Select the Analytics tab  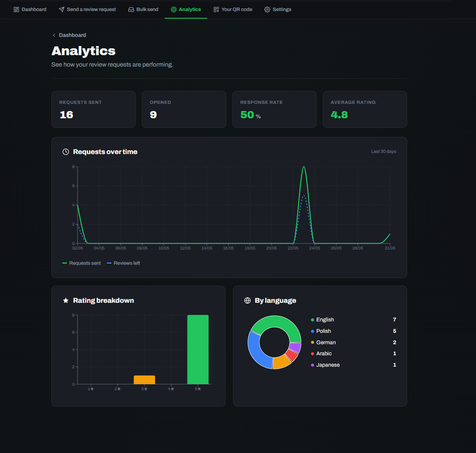coord(186,10)
